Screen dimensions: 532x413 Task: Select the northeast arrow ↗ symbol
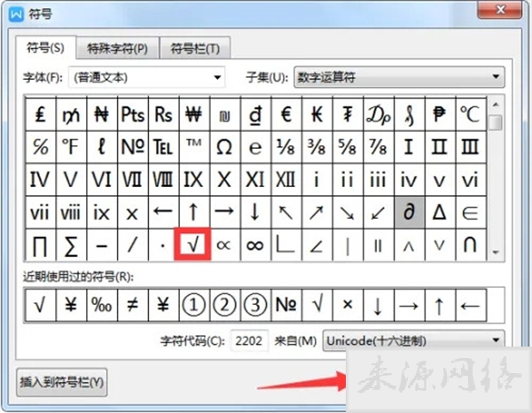click(317, 212)
